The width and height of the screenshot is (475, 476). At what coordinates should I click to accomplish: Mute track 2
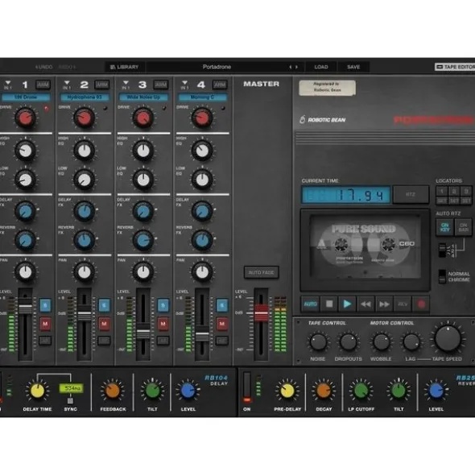[104, 324]
